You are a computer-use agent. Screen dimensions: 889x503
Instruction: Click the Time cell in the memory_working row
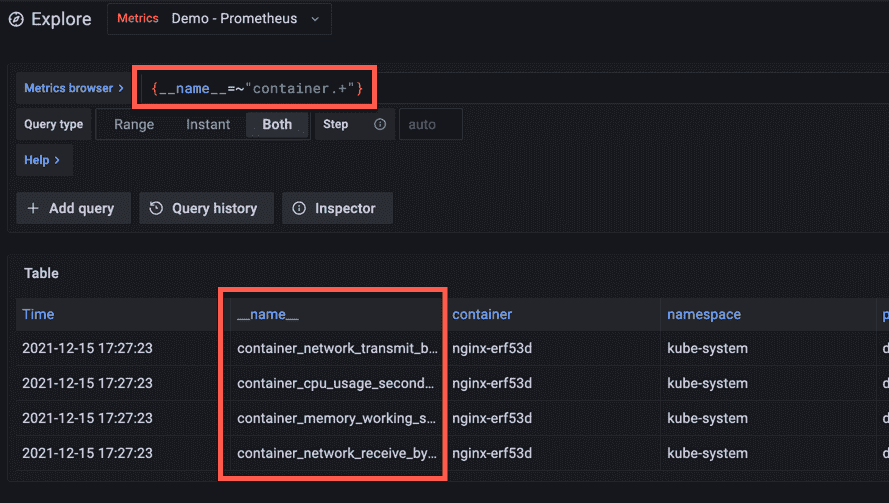tap(87, 418)
